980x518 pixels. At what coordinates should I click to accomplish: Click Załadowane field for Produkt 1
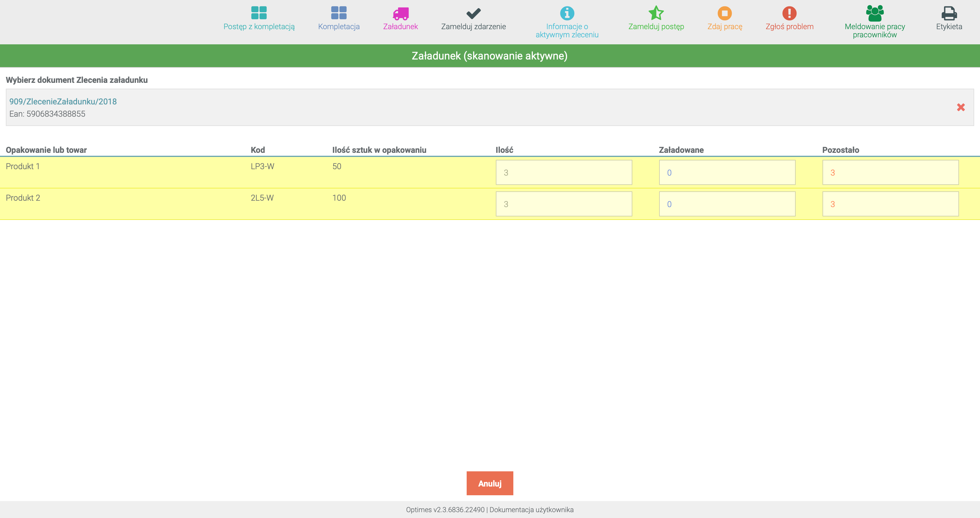click(x=727, y=172)
